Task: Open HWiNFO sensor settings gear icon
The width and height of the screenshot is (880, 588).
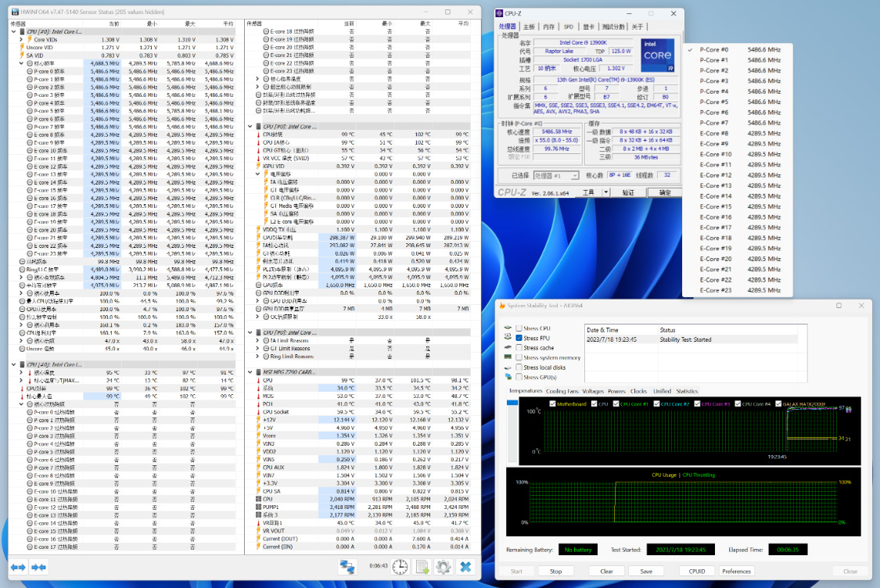Action: [444, 567]
